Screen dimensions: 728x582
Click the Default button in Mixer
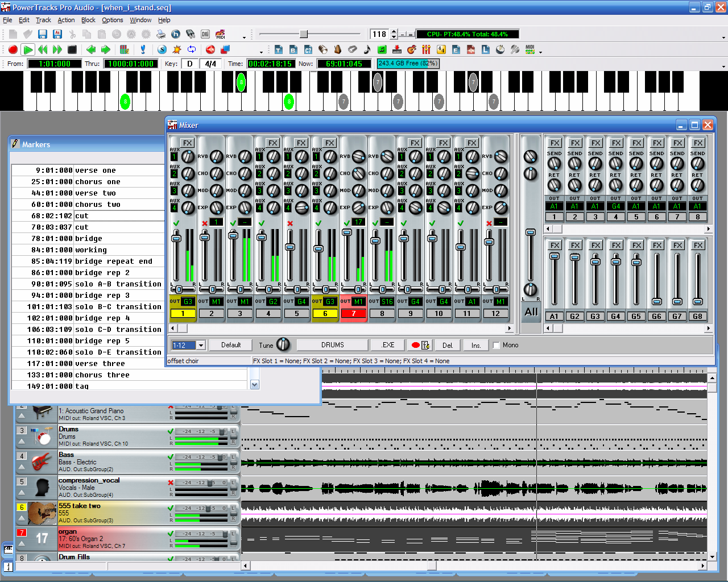point(231,345)
